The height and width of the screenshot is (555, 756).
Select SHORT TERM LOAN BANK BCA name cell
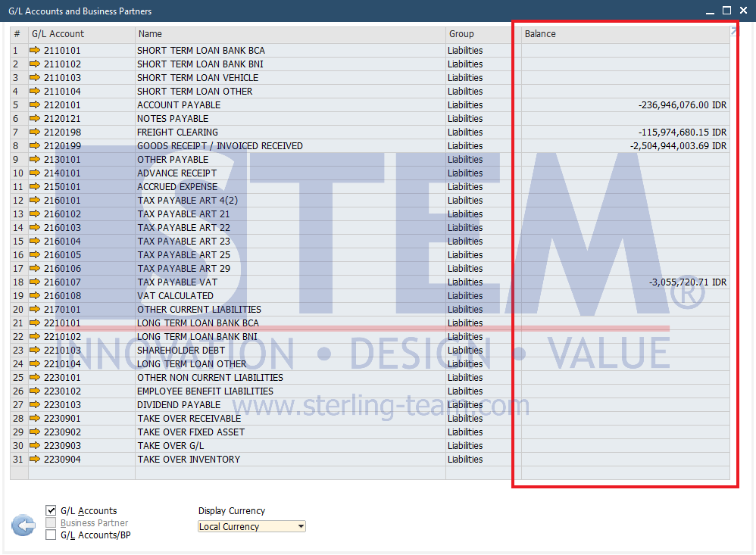coord(290,51)
